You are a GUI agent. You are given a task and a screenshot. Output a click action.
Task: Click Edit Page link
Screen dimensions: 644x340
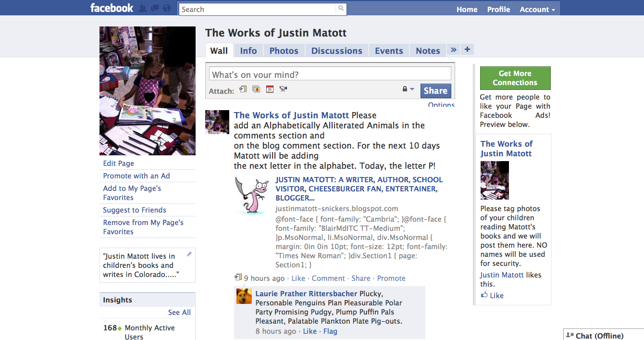tap(118, 164)
